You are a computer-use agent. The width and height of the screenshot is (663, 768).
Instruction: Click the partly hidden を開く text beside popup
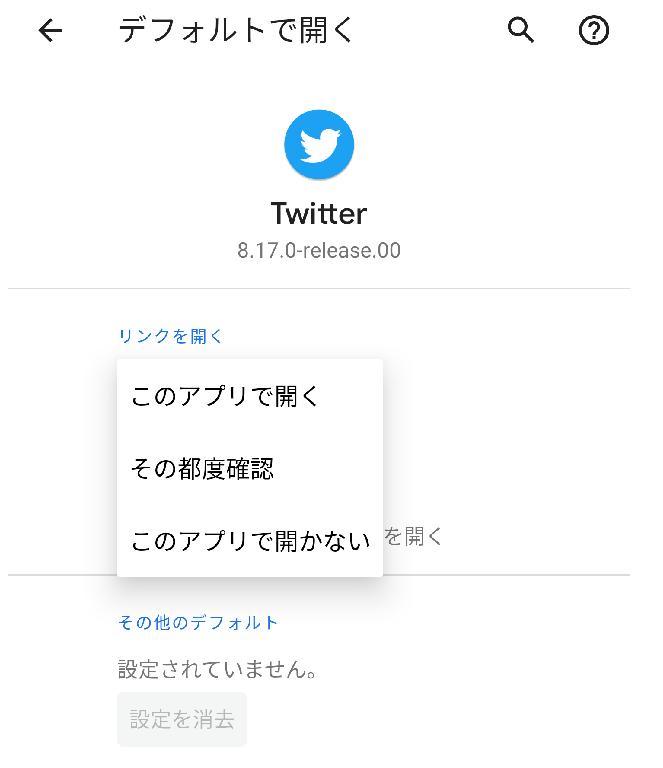pos(413,536)
